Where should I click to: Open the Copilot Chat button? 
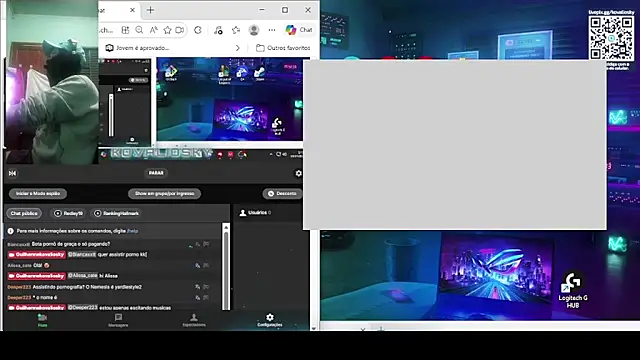point(299,30)
